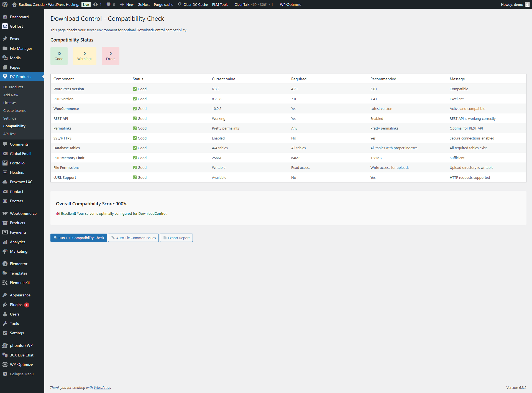Click the 3CX Live Chat icon
This screenshot has width=532, height=393.
(x=5, y=355)
